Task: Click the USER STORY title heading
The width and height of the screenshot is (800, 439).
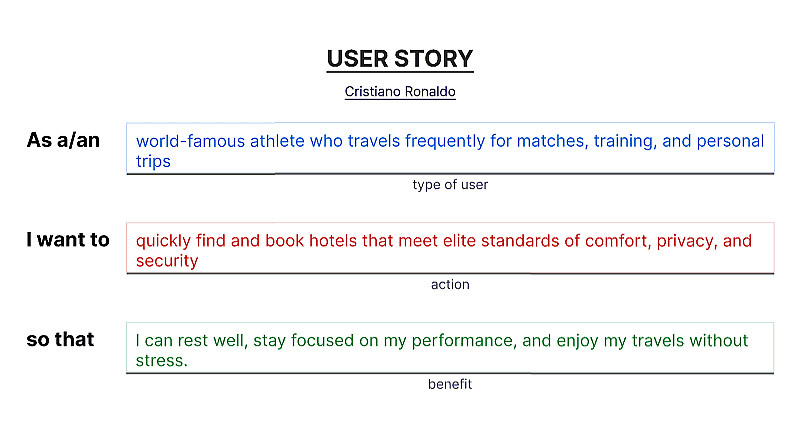Action: (x=400, y=59)
